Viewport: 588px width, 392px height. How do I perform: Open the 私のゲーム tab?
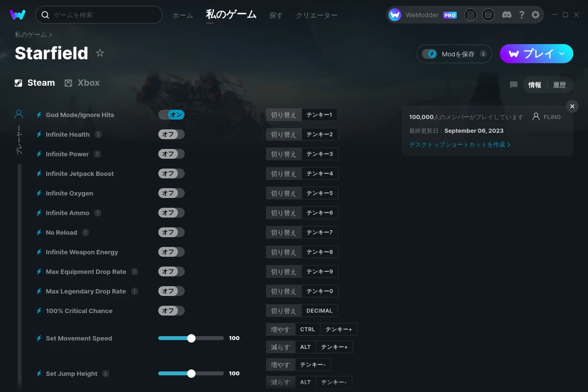coord(231,15)
